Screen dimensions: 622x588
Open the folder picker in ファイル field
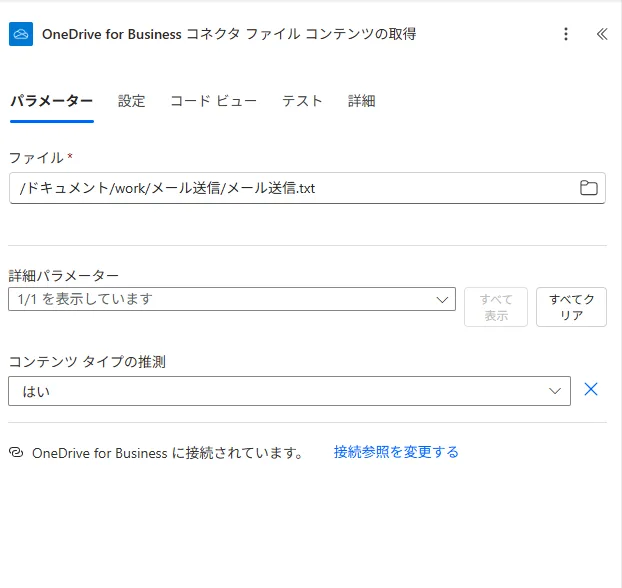[589, 188]
